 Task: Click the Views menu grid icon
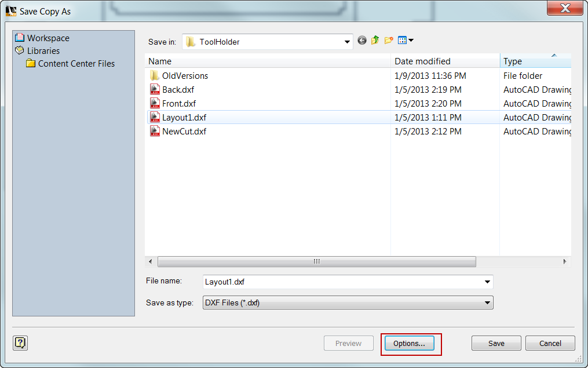point(404,41)
